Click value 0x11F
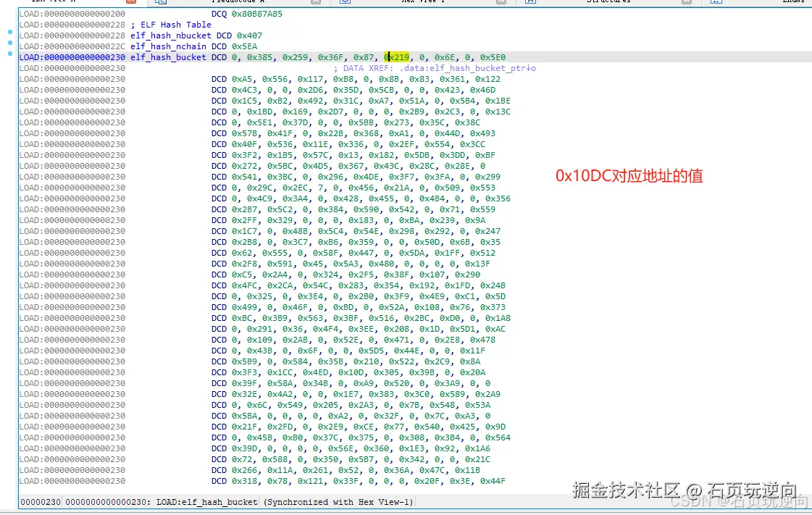The width and height of the screenshot is (812, 515). point(472,351)
